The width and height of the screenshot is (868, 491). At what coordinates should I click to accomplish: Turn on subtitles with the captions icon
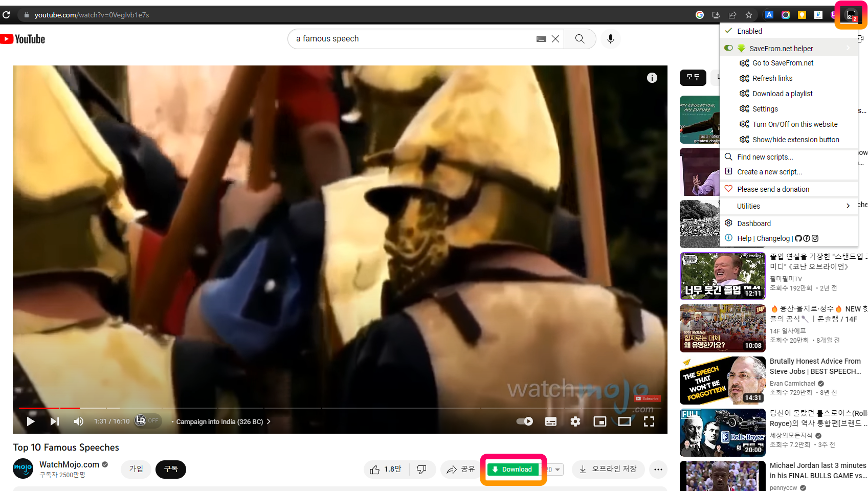[551, 421]
